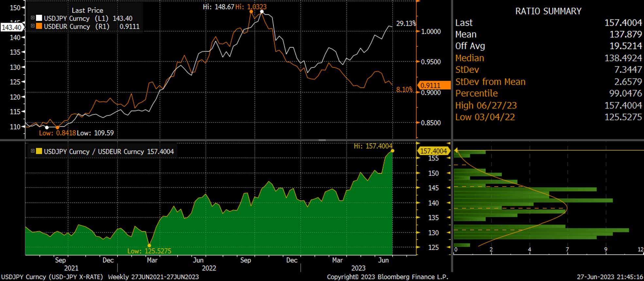Click the panel divider grip handle
This screenshot has width=644, height=281.
pos(322,140)
